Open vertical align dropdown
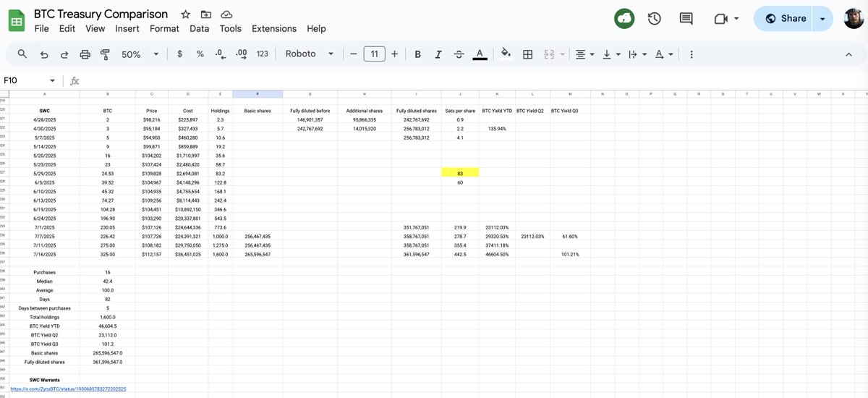Viewport: 868px width, 398px height. (610, 54)
